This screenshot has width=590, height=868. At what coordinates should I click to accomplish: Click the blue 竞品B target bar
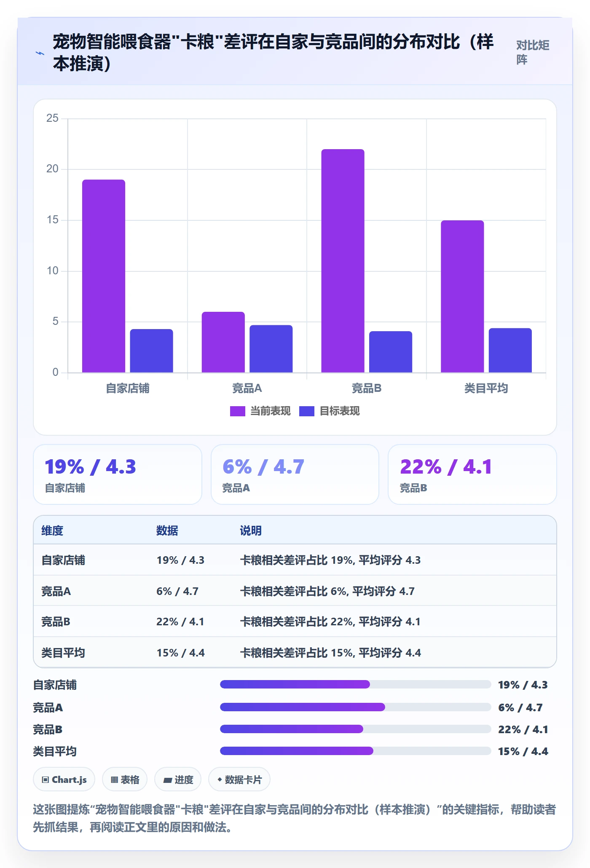pyautogui.click(x=391, y=352)
